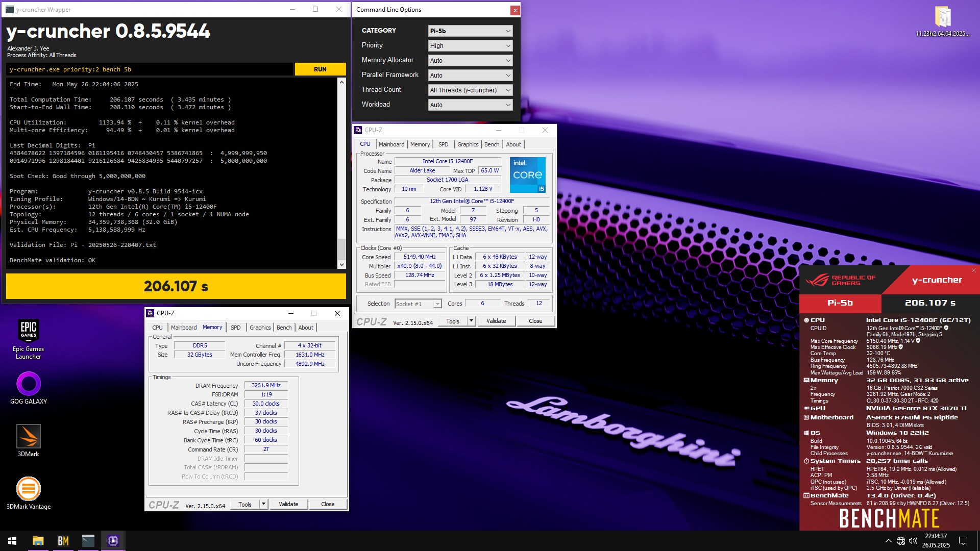The image size is (980, 551).
Task: Click Intel Core i5 logo in CPU-Z
Action: (x=528, y=174)
